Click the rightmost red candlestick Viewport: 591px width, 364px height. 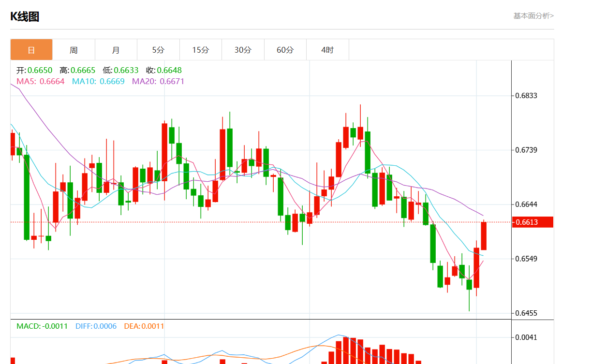pyautogui.click(x=484, y=236)
